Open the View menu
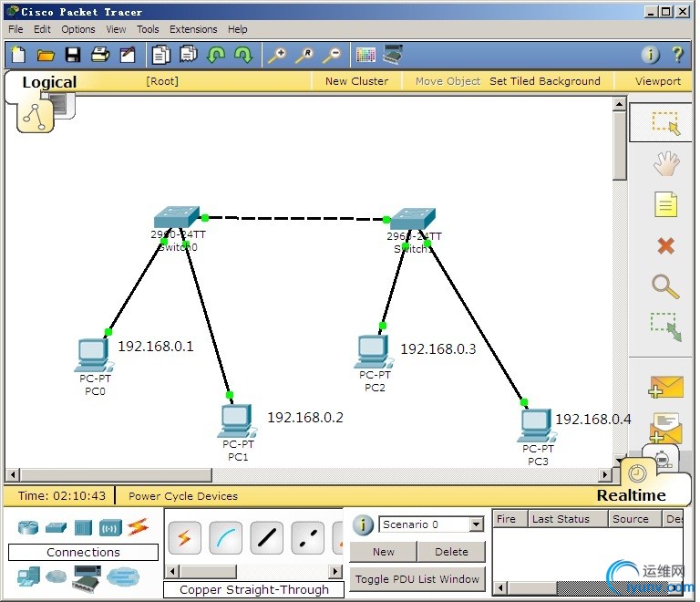700x602 pixels. click(116, 29)
